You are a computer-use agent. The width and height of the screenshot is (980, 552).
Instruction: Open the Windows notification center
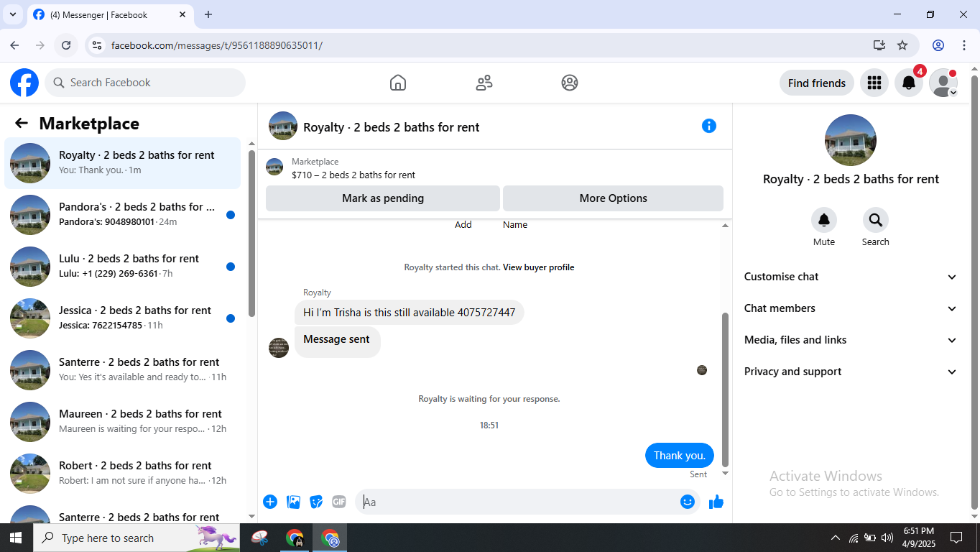956,538
